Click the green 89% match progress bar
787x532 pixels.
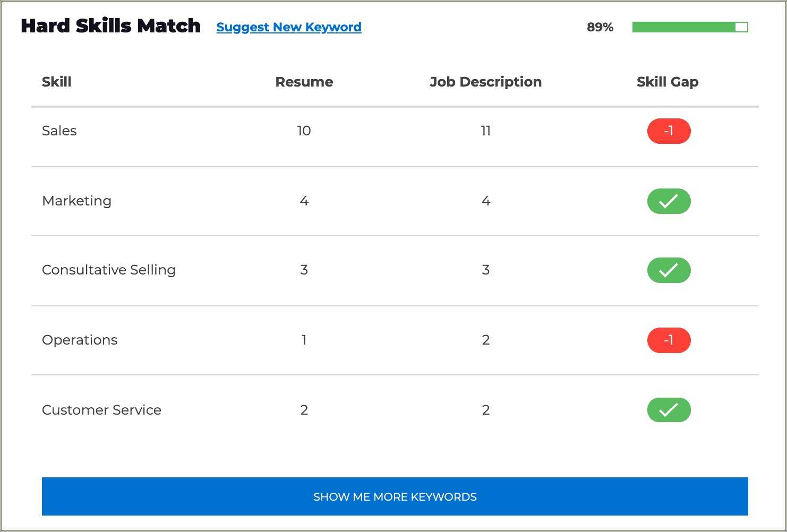click(690, 27)
